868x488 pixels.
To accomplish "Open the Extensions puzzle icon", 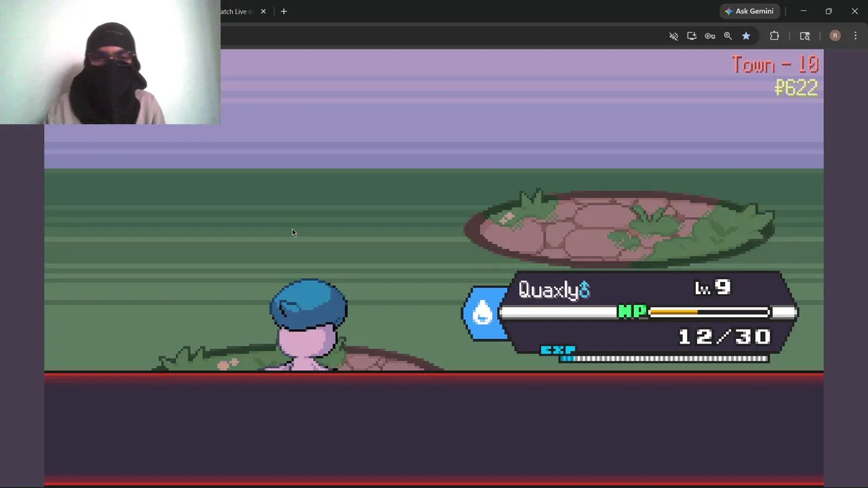I will point(774,36).
